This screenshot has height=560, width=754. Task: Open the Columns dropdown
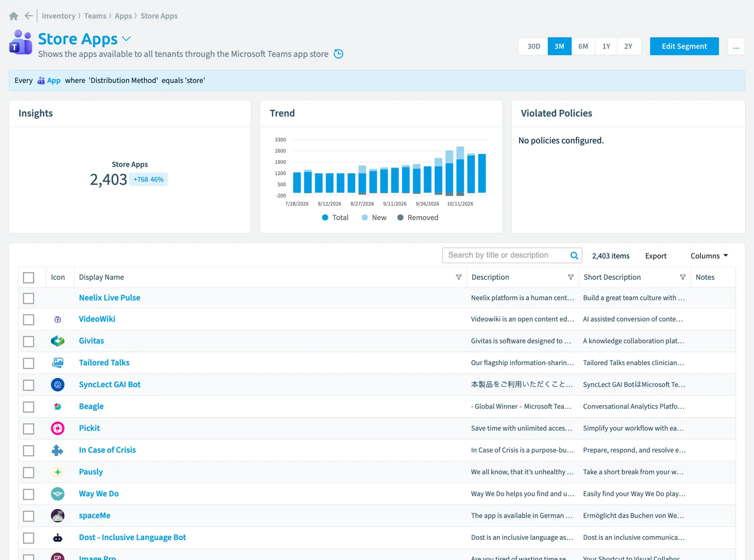pos(709,256)
